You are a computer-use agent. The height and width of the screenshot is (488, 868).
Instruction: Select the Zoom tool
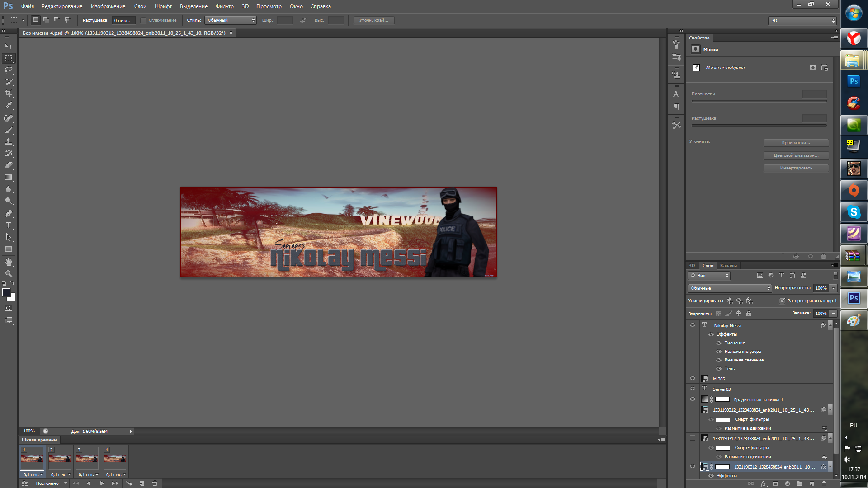tap(9, 274)
